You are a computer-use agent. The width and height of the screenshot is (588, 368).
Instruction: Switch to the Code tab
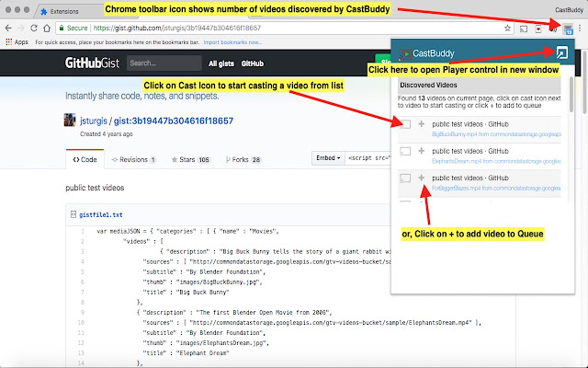point(85,159)
